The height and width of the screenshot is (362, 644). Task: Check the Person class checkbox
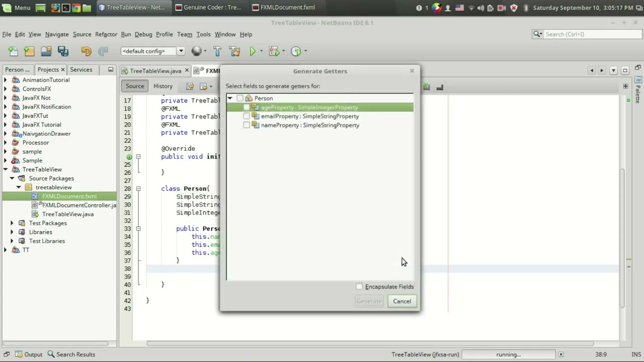239,99
